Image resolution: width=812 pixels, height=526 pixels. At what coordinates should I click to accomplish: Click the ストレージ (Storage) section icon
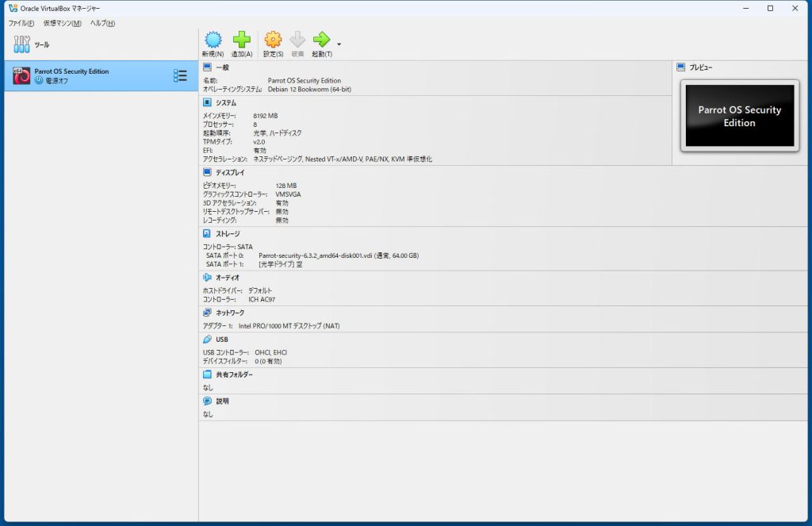click(207, 234)
